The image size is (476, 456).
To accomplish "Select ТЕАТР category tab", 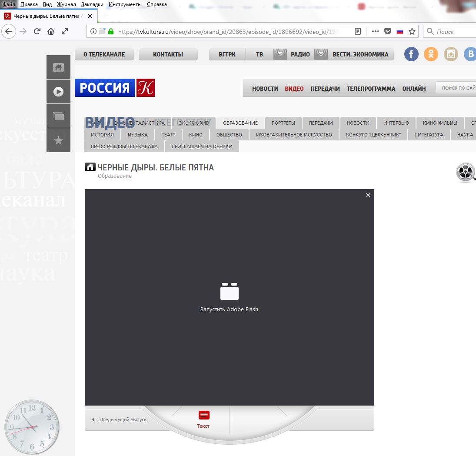I will 169,134.
